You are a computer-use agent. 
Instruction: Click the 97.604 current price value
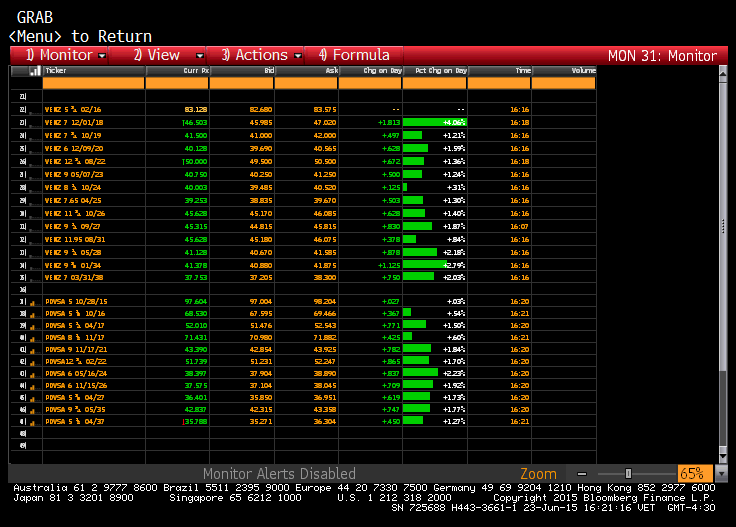[196, 301]
